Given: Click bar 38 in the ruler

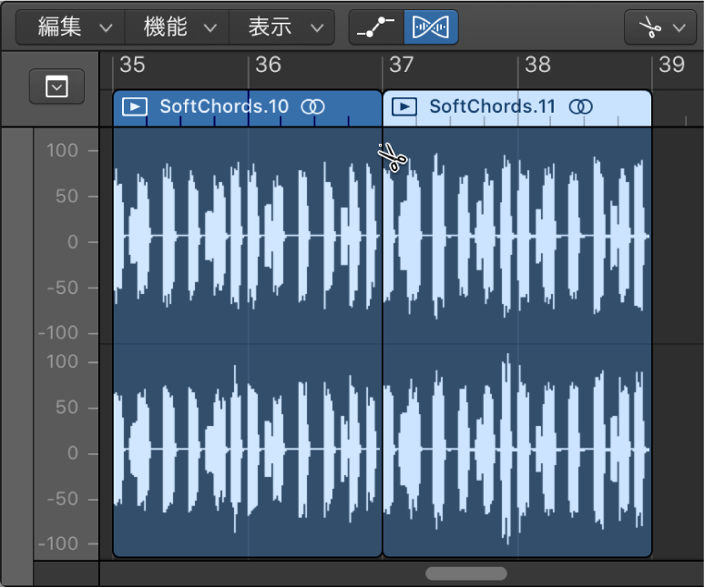Looking at the screenshot, I should point(537,65).
